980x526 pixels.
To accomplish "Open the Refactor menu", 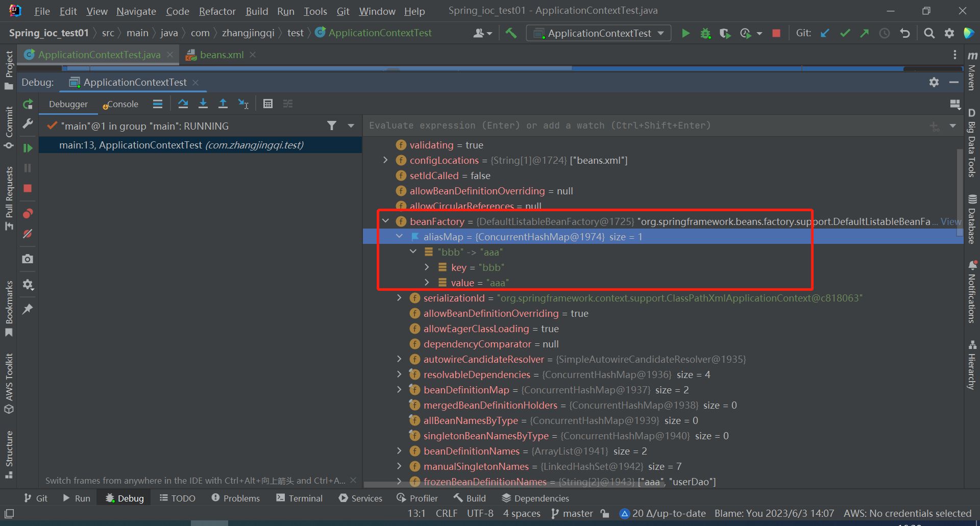I will [217, 11].
